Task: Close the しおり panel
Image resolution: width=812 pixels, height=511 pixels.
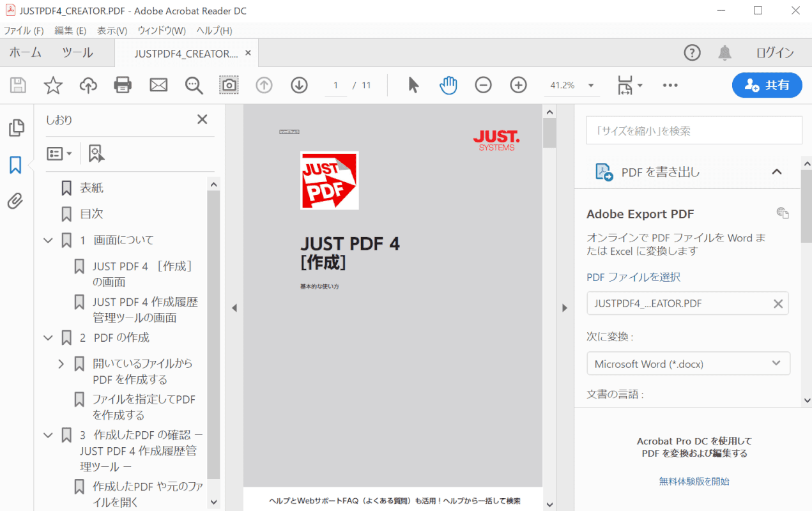Action: pos(202,119)
